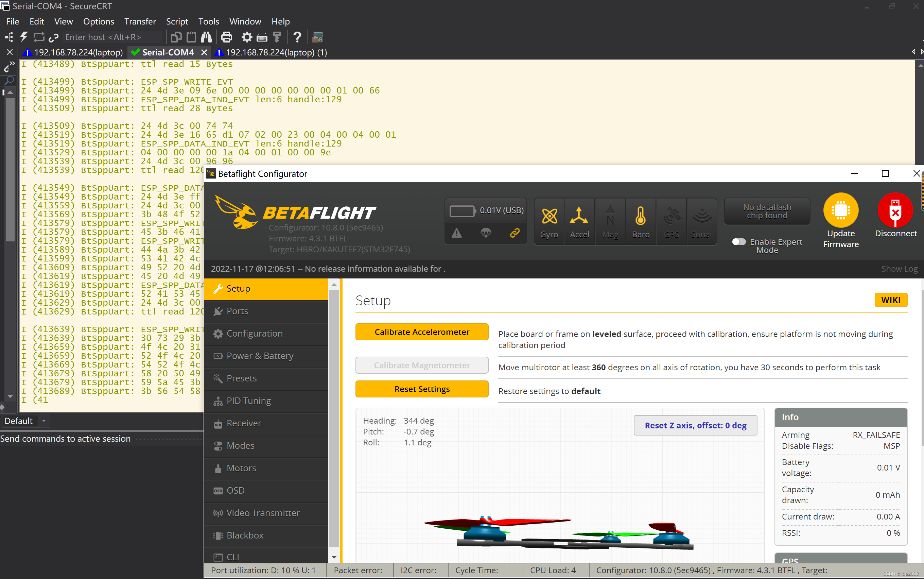Click the Betaflight sidebar scrollbar

coord(334,418)
